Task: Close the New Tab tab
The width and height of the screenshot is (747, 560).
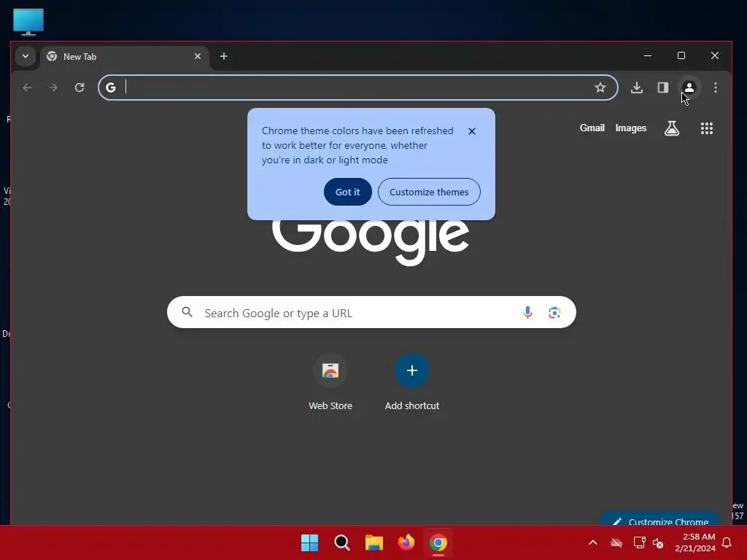Action: coord(198,56)
